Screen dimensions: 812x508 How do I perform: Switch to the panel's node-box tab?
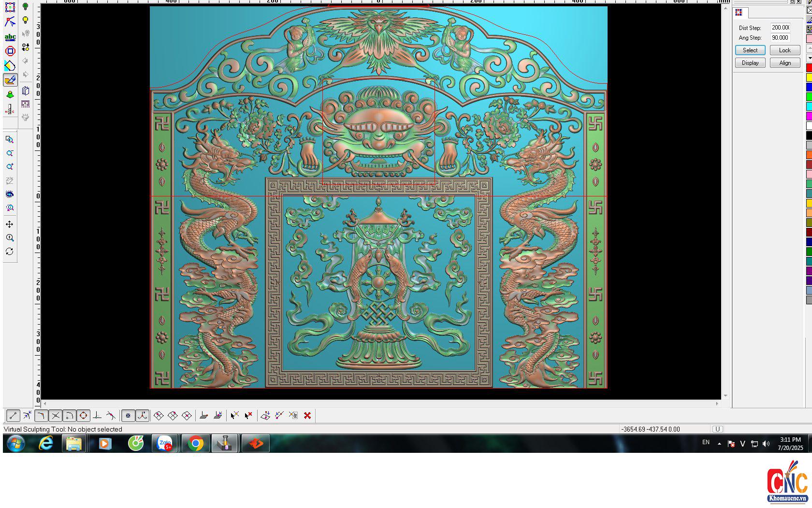click(739, 13)
